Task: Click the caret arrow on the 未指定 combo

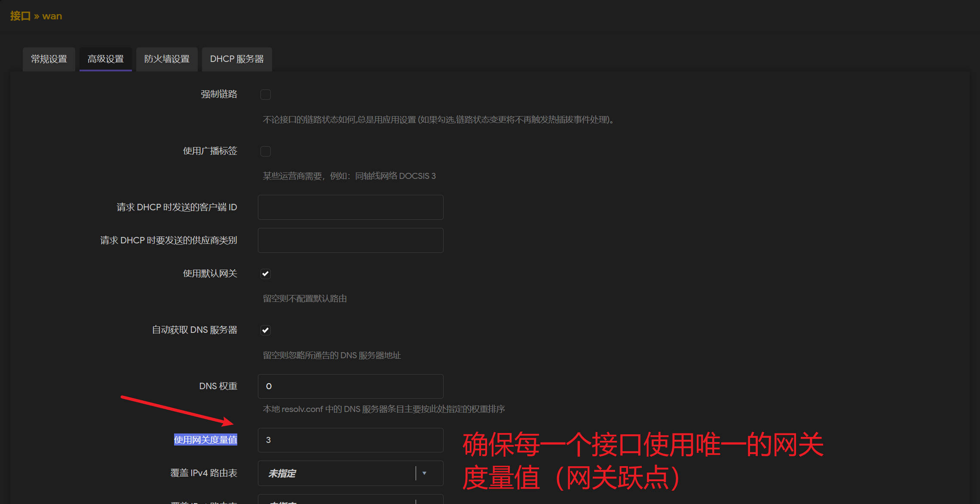Action: point(425,473)
